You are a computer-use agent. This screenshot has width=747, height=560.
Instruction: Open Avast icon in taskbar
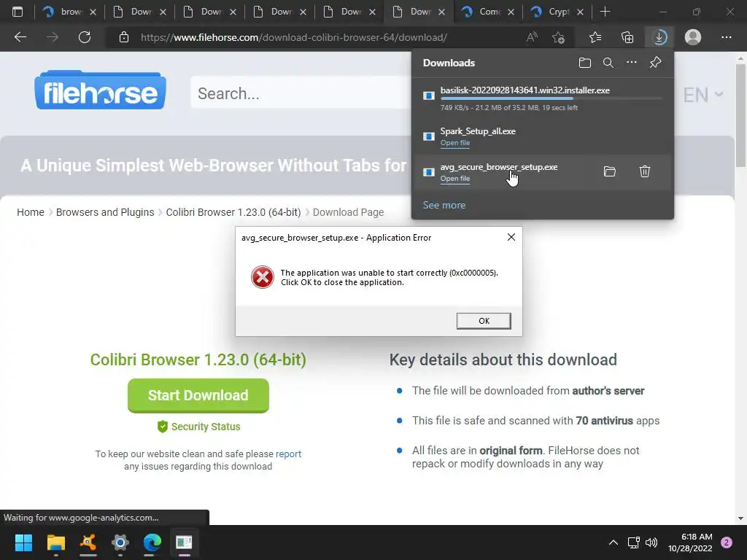click(x=88, y=542)
